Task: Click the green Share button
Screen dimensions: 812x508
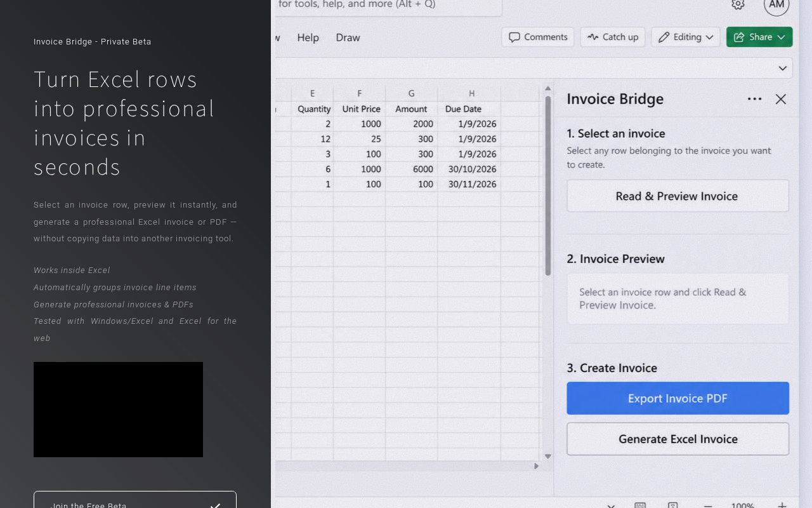Action: (x=759, y=37)
